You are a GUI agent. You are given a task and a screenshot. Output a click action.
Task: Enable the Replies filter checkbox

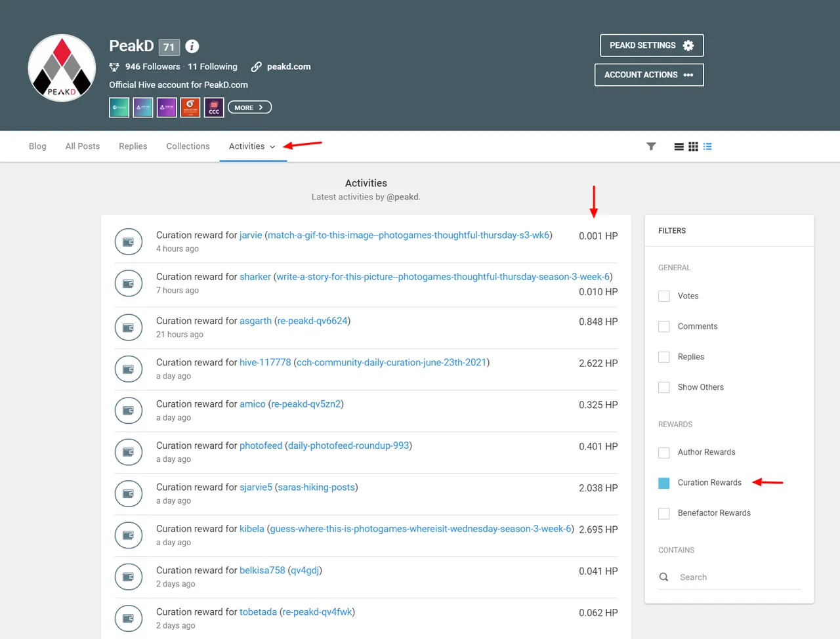tap(664, 357)
